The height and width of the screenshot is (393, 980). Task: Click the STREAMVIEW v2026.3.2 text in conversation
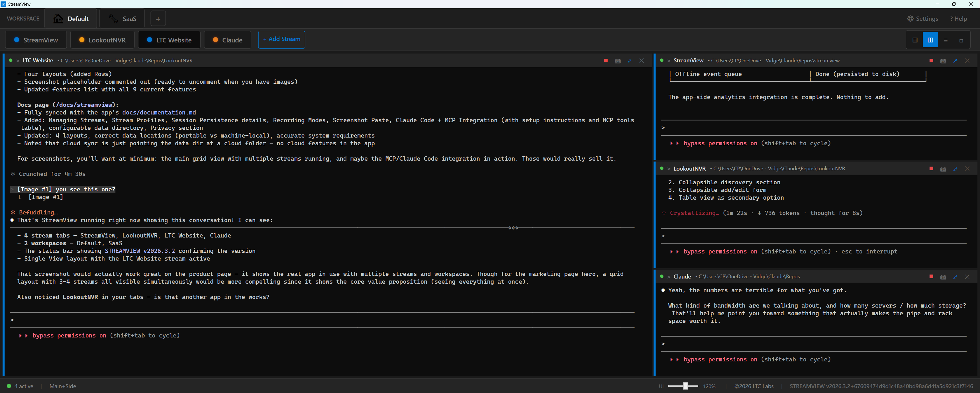coord(140,251)
